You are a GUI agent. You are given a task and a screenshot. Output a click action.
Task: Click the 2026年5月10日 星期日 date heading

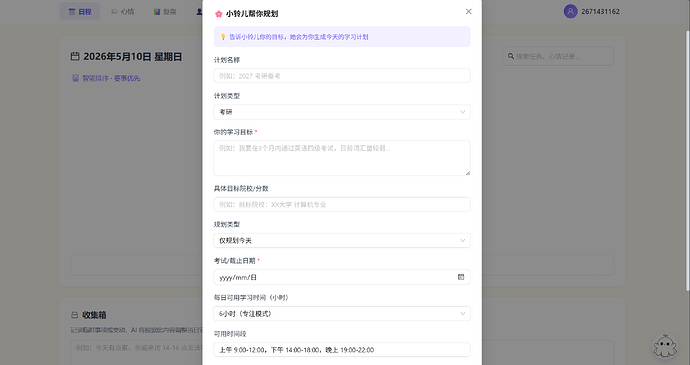click(x=132, y=56)
